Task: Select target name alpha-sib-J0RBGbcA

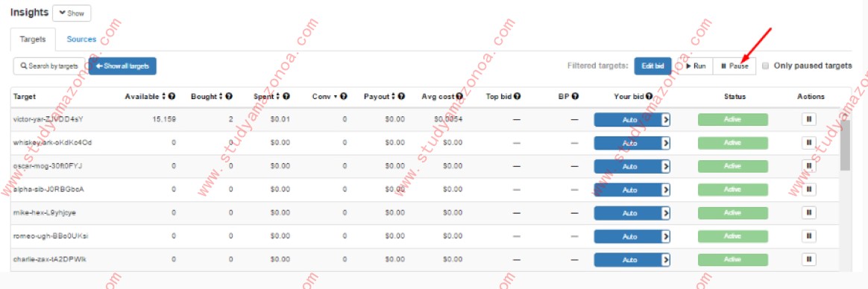Action: 48,189
